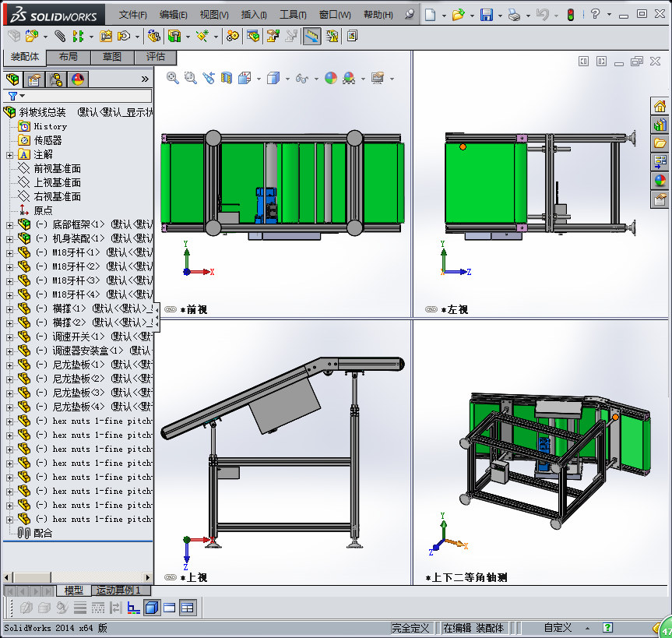Toggle the view link icon beside 上视

coord(171,577)
